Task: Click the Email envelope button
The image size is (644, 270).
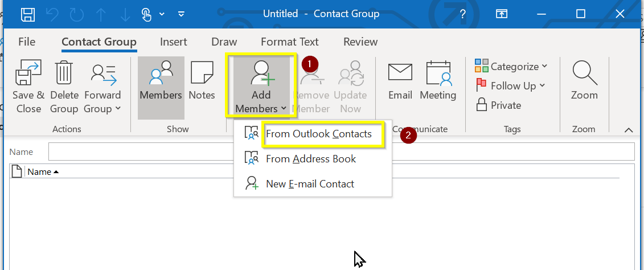Action: (x=400, y=81)
